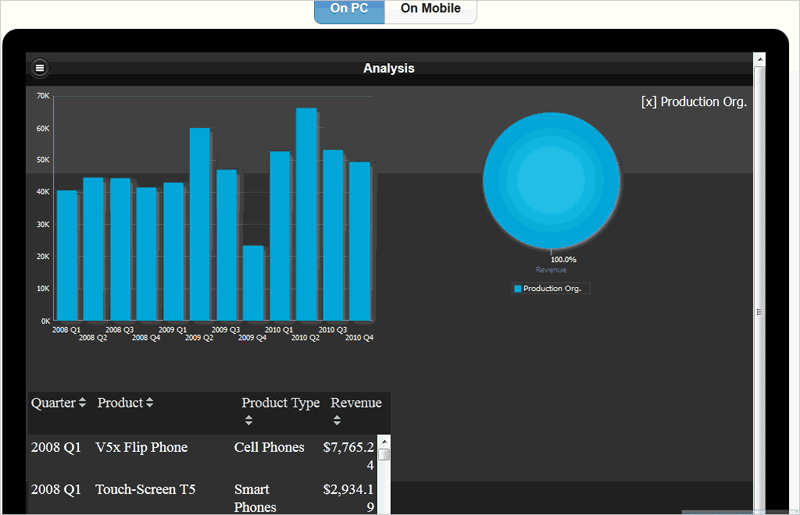Sort table by Revenue column
Viewport: 800px width, 515px height.
point(337,420)
